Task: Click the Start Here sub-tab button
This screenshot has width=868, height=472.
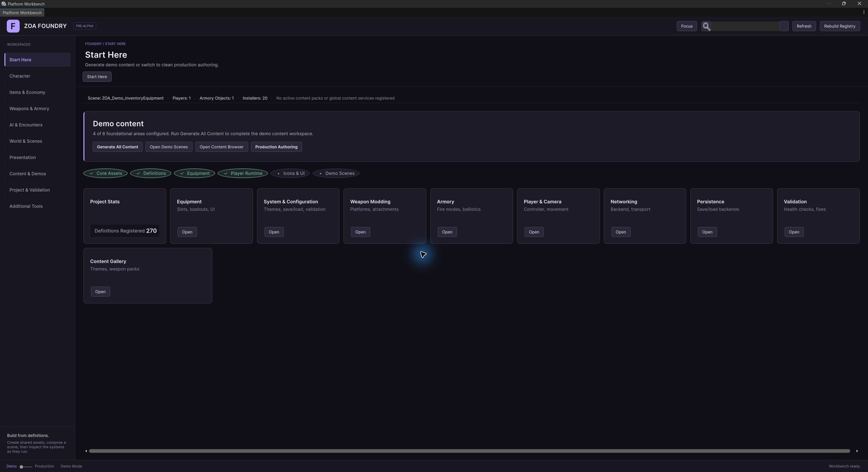Action: click(x=97, y=77)
